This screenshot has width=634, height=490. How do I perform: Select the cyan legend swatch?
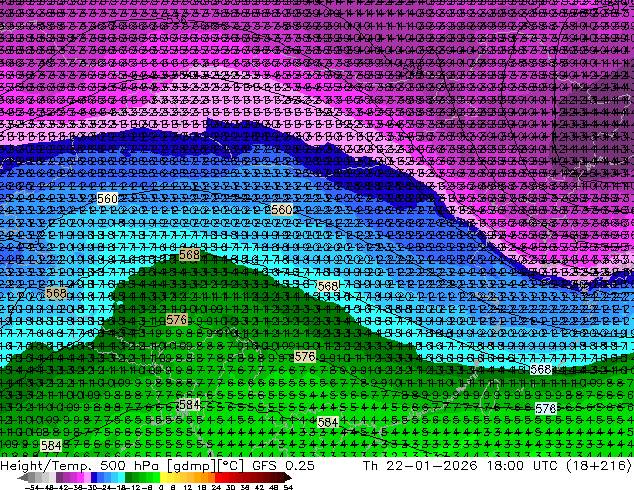(121, 478)
